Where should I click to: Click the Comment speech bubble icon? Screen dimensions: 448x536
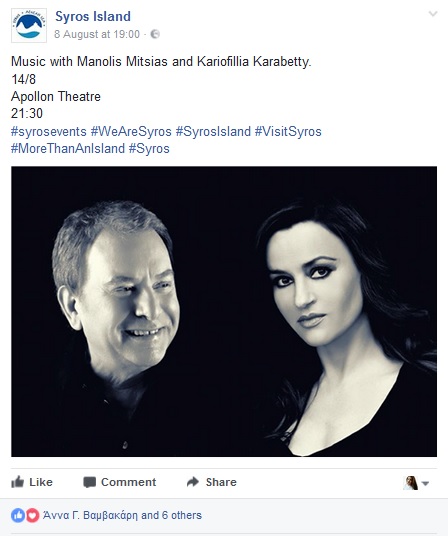(90, 482)
